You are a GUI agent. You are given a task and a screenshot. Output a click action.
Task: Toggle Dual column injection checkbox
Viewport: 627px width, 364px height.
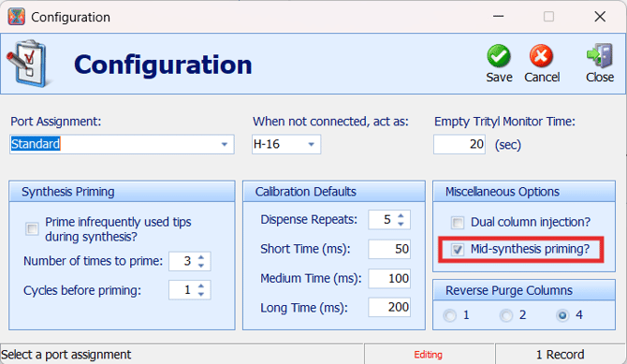458,223
